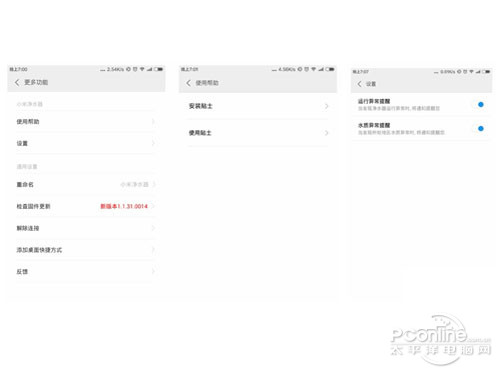Tap 使用帮助 header title on second screen

207,83
